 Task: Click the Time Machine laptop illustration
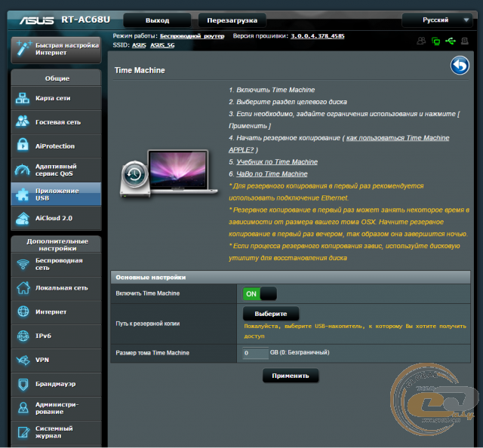coord(168,173)
